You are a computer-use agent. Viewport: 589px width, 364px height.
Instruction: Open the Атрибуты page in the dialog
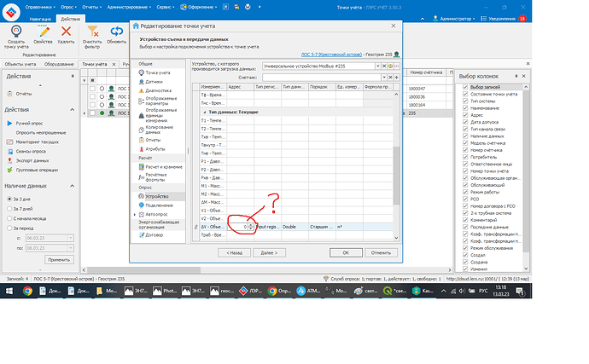click(x=155, y=149)
